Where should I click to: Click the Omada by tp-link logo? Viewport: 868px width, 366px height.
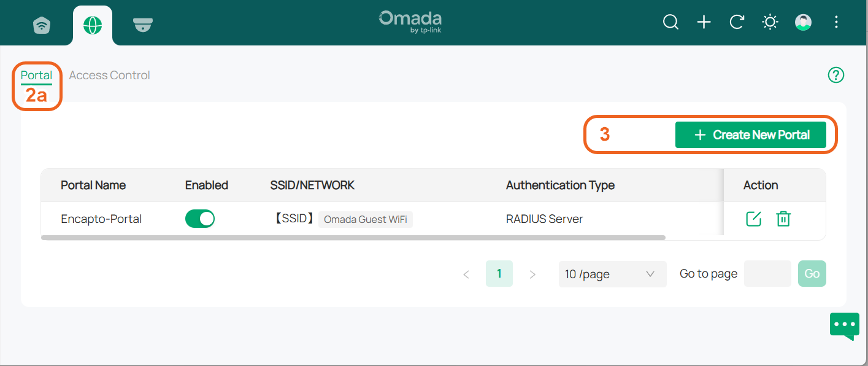click(x=410, y=21)
